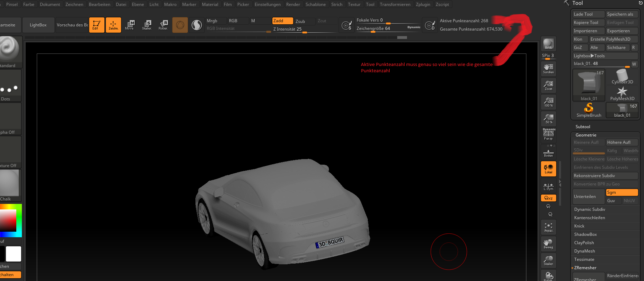Image resolution: width=644 pixels, height=281 pixels.
Task: Select large black_01 tool thumbnail
Action: click(589, 85)
